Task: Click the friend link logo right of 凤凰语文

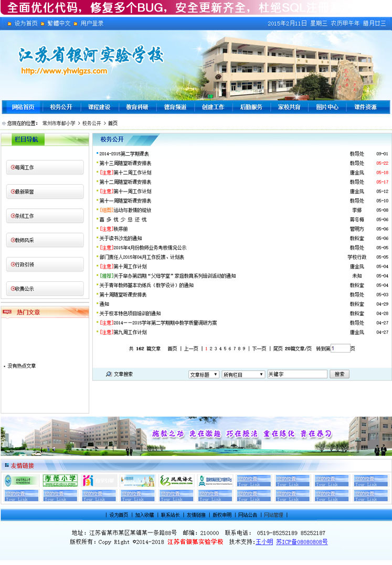Action: [x=216, y=481]
